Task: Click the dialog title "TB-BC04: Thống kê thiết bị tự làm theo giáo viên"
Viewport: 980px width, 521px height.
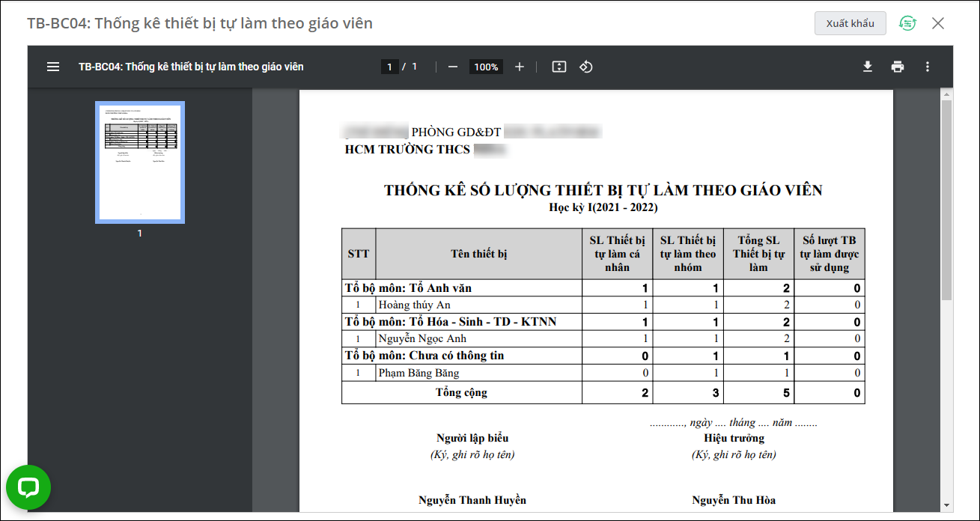Action: [200, 23]
